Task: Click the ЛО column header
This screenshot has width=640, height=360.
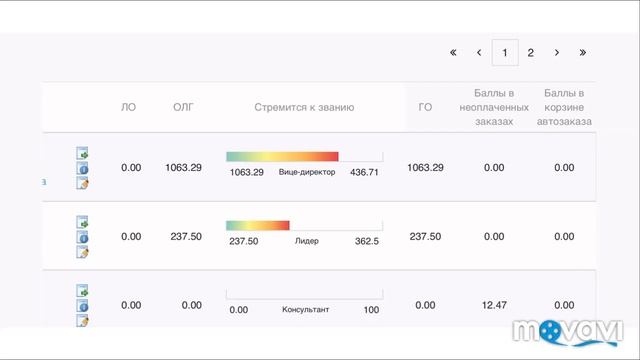Action: click(x=129, y=107)
